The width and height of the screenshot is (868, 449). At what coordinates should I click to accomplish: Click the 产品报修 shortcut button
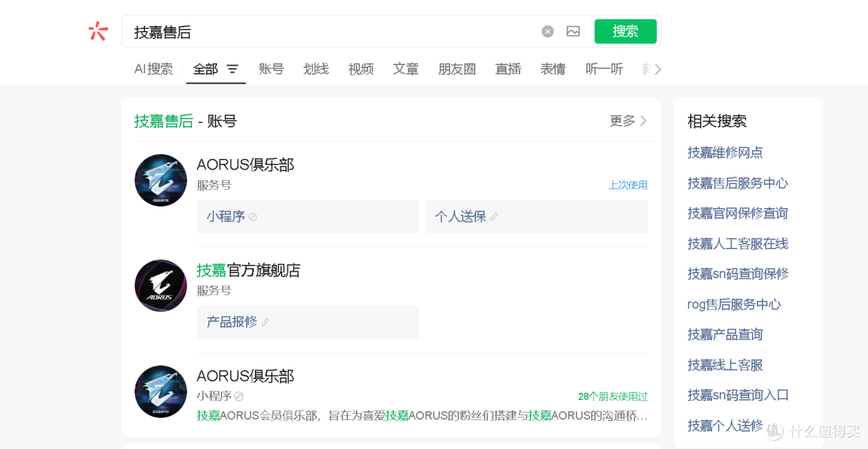click(308, 322)
